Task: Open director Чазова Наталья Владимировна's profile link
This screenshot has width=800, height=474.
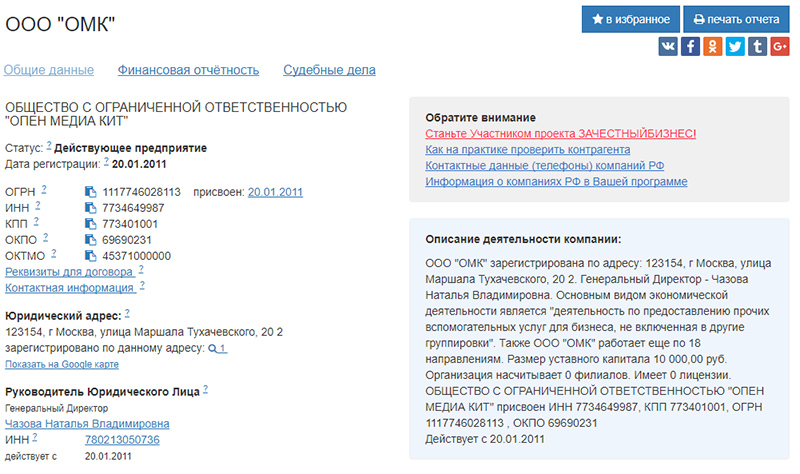Action: pos(87,424)
